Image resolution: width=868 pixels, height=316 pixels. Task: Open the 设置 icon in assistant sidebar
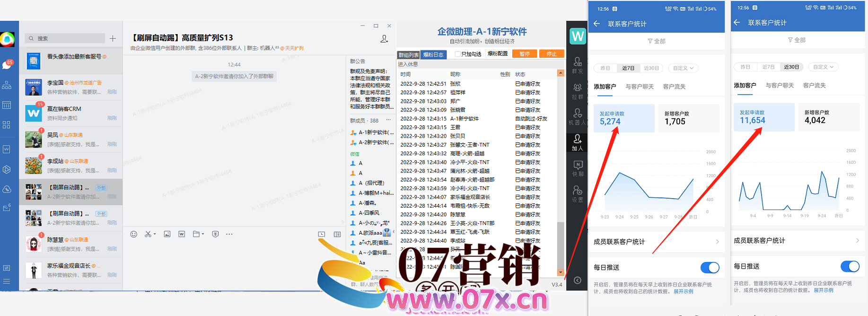(x=578, y=194)
